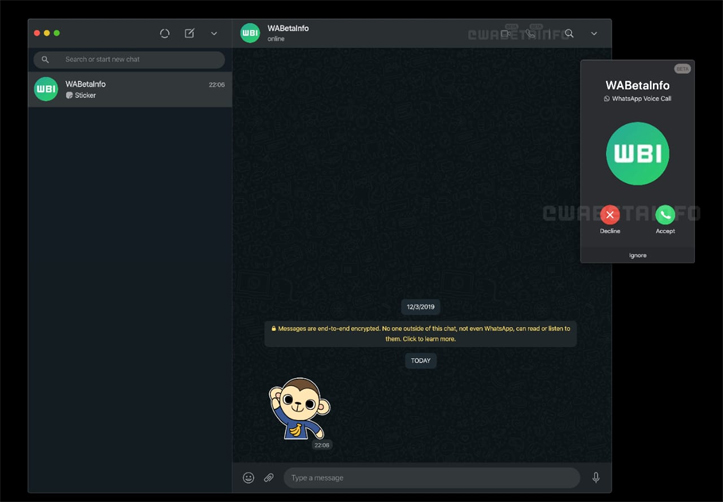Click the 12/3/2019 date badge
Image resolution: width=723 pixels, height=502 pixels.
tap(421, 307)
